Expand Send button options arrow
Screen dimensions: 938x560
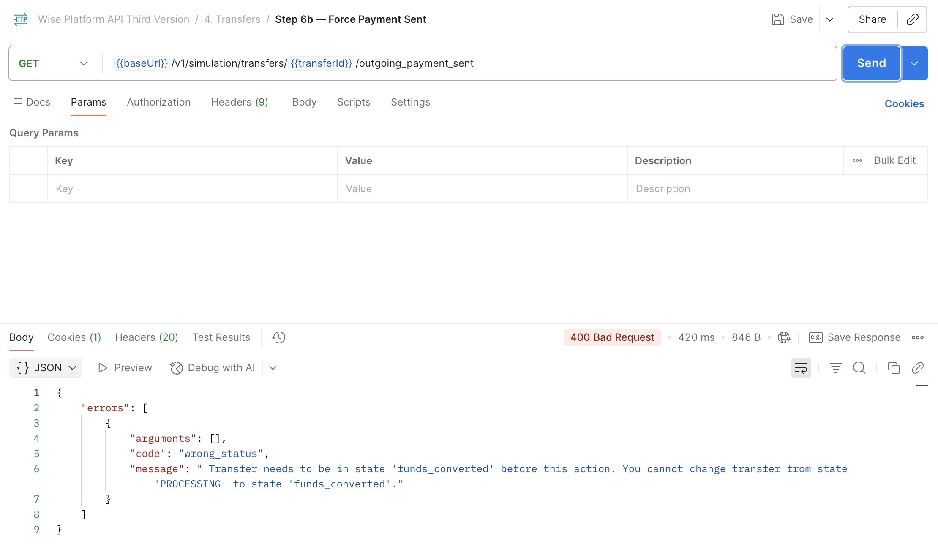[x=914, y=63]
